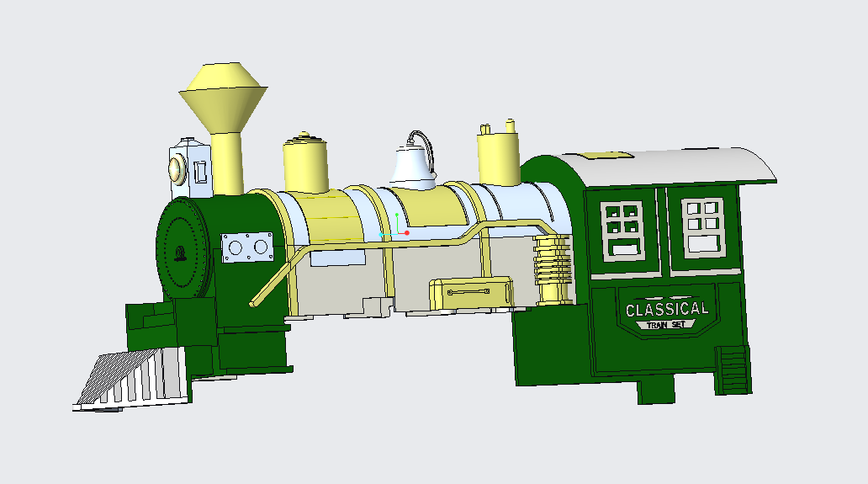This screenshot has height=484, width=868.
Task: Select the "CLASSICAL" lettering on the cab
Action: [x=667, y=309]
